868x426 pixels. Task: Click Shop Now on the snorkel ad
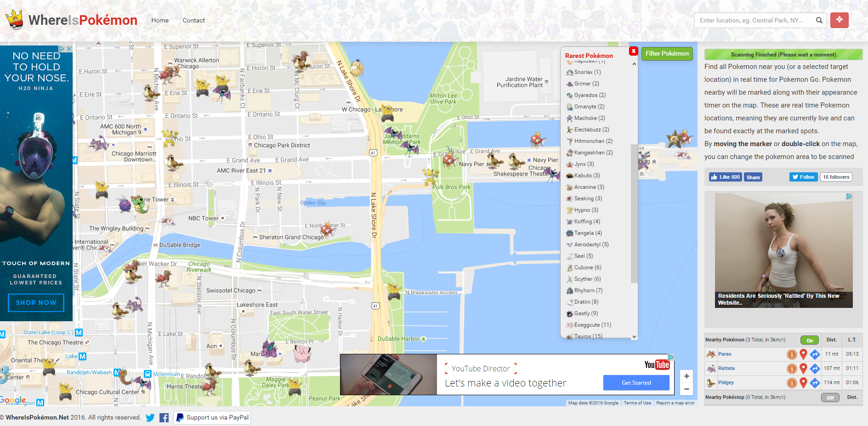click(x=36, y=303)
